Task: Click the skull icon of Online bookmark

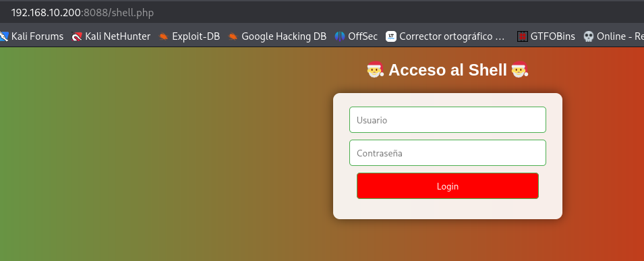Action: point(589,36)
